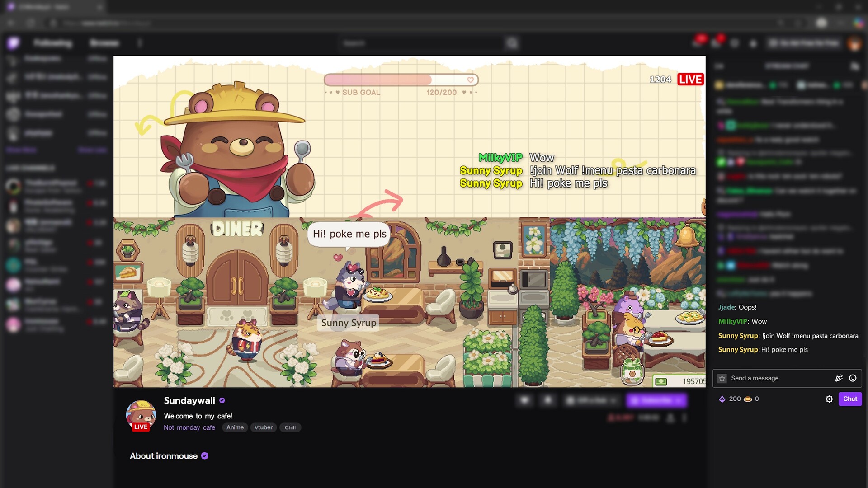This screenshot has height=488, width=868.
Task: Open the Whispers inbox icon
Action: [x=716, y=43]
